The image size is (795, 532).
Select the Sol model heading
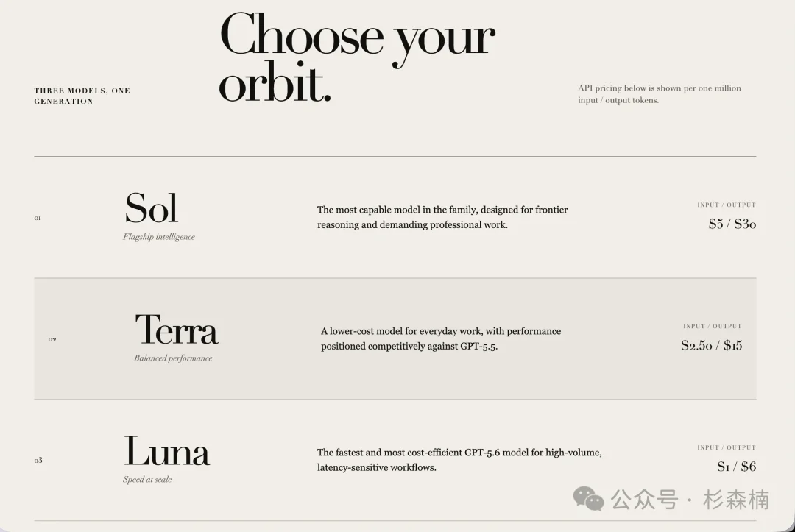coord(151,208)
